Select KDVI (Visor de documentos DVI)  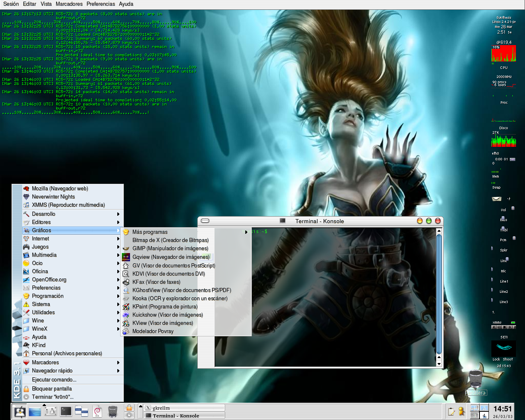(187, 274)
